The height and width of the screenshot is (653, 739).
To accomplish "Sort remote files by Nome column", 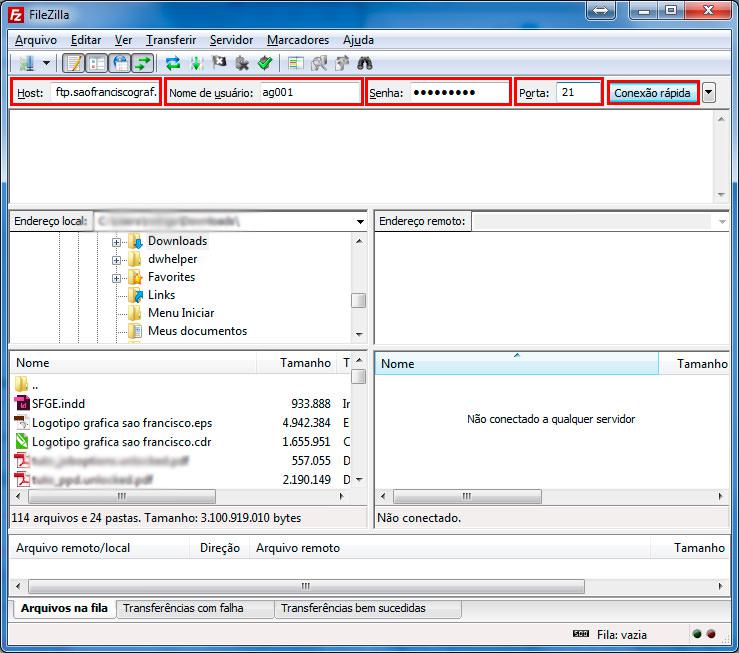I will click(x=517, y=363).
